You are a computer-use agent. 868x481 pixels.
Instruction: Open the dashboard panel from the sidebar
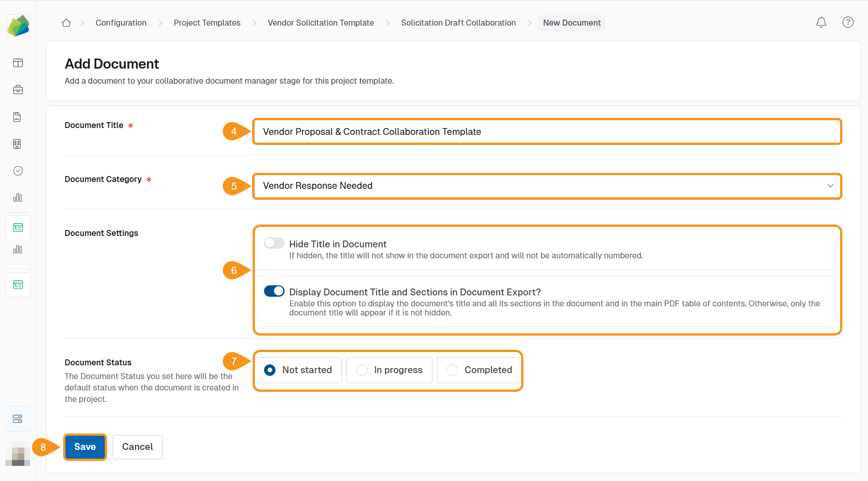coord(18,63)
